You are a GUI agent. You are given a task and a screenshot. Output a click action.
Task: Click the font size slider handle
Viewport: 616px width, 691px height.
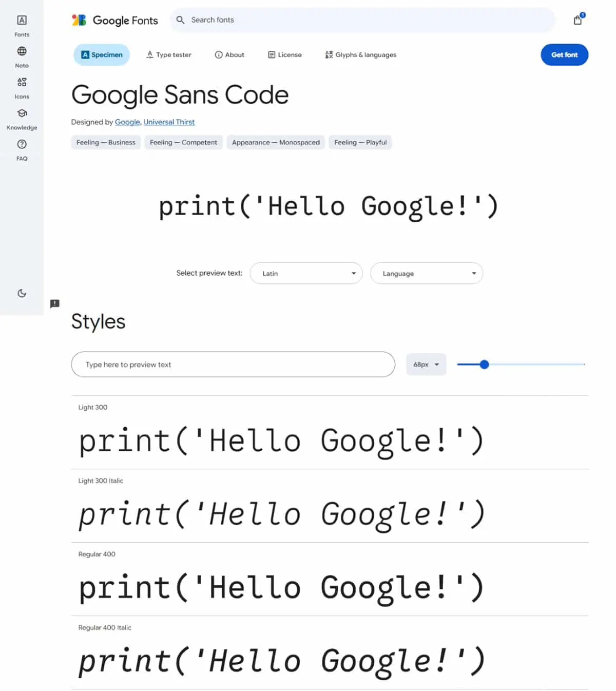(x=484, y=364)
